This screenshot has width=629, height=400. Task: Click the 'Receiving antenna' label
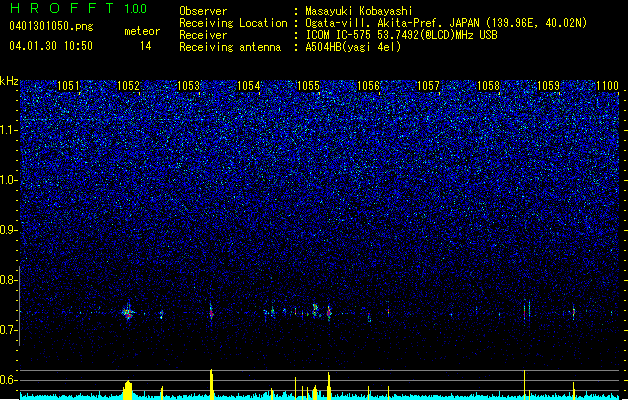(230, 47)
